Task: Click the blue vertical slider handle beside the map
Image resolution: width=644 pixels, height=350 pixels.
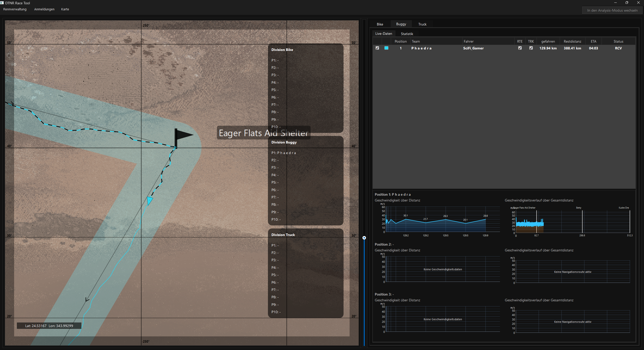Action: (364, 238)
